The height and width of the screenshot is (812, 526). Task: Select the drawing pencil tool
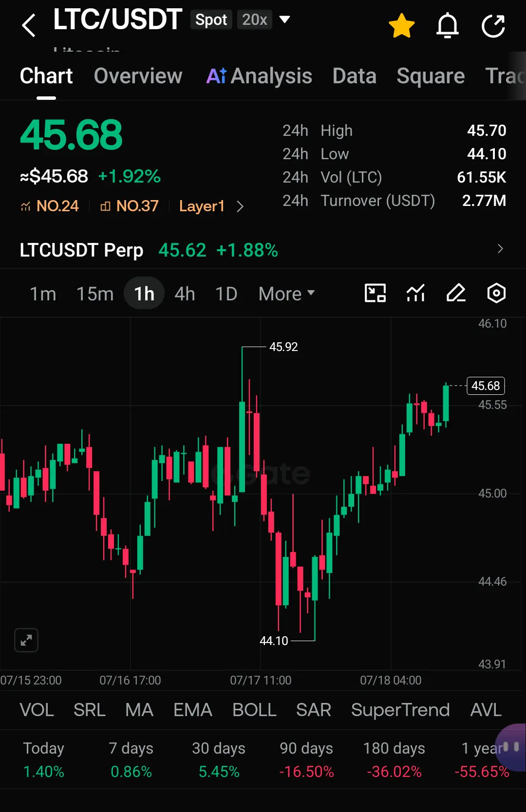(x=456, y=293)
